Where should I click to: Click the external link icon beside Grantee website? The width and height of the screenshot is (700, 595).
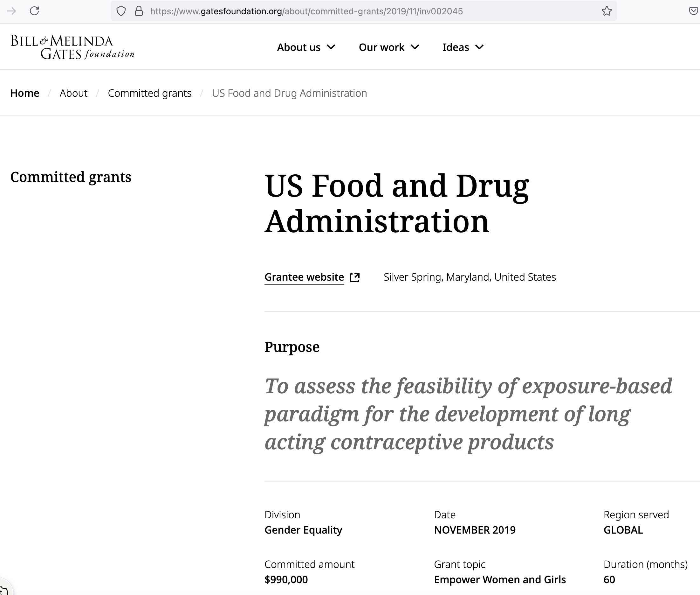click(x=355, y=277)
